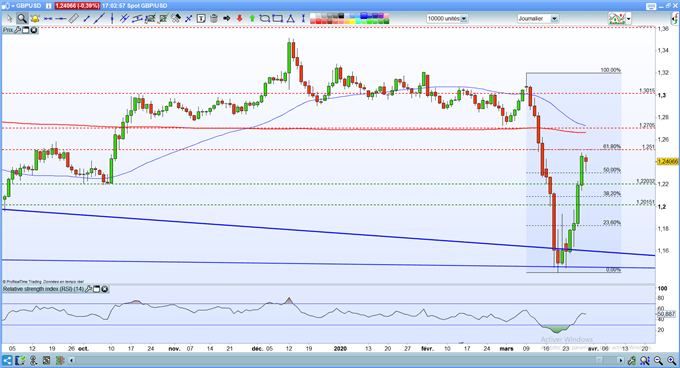Insert a black right arrow marker
Image resolution: width=680 pixels, height=368 pixels.
pyautogui.click(x=226, y=19)
